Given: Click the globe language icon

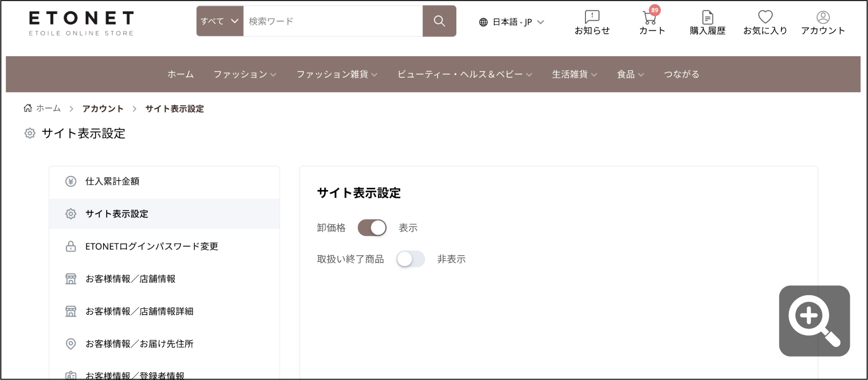Looking at the screenshot, I should (483, 22).
